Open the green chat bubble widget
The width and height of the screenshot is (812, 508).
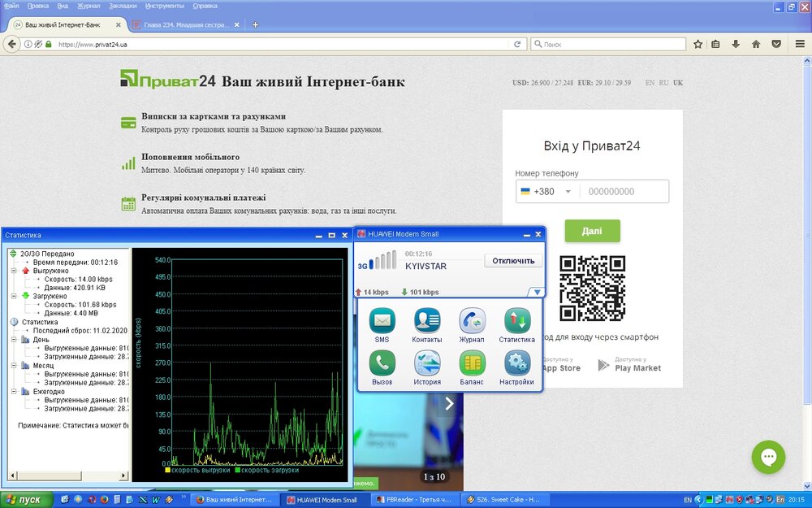pyautogui.click(x=768, y=457)
